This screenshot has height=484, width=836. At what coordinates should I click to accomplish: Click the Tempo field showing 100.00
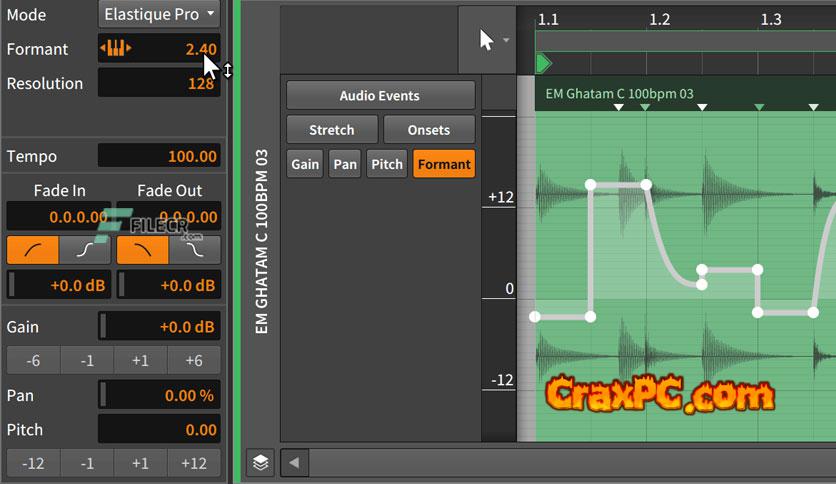pos(159,156)
